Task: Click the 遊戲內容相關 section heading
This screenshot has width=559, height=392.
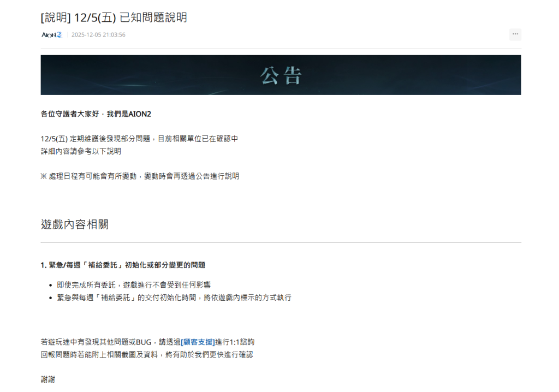Action: coord(74,224)
